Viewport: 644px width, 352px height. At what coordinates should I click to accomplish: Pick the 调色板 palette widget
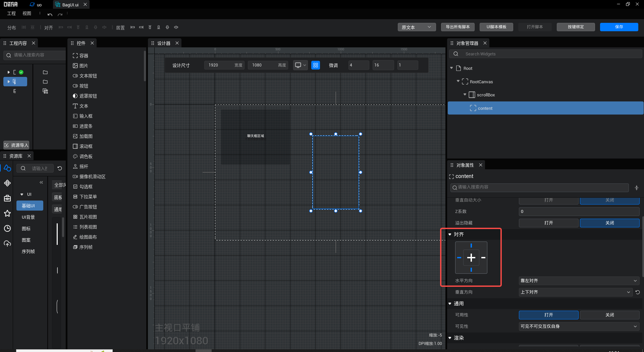coord(83,157)
